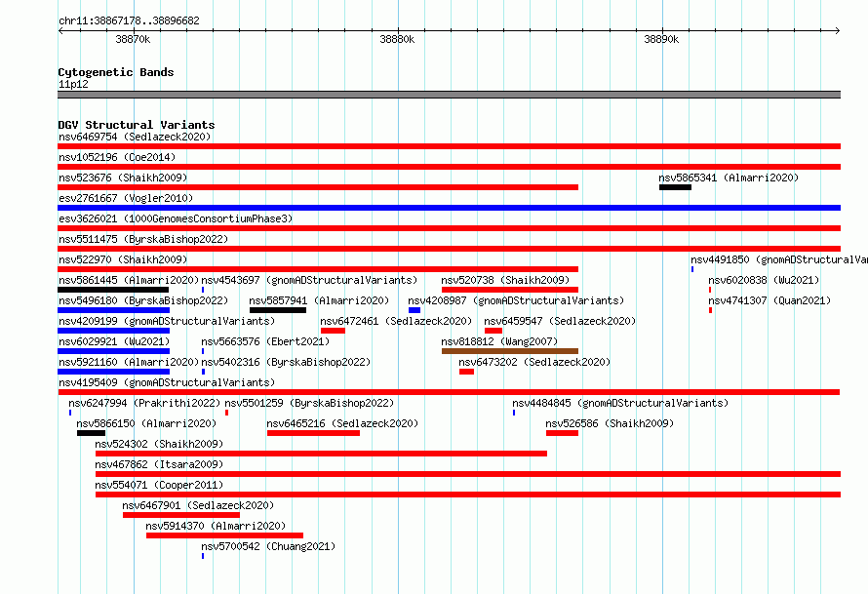Click the nsv5865341 (Almarri2020) label
The width and height of the screenshot is (868, 594).
pyautogui.click(x=729, y=178)
